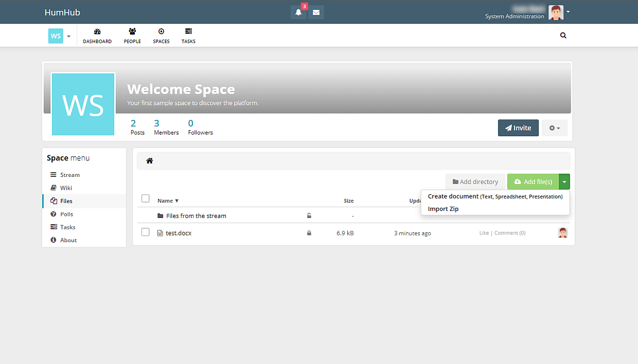The width and height of the screenshot is (638, 364).
Task: Sort files by clicking the Name column header
Action: (x=166, y=201)
